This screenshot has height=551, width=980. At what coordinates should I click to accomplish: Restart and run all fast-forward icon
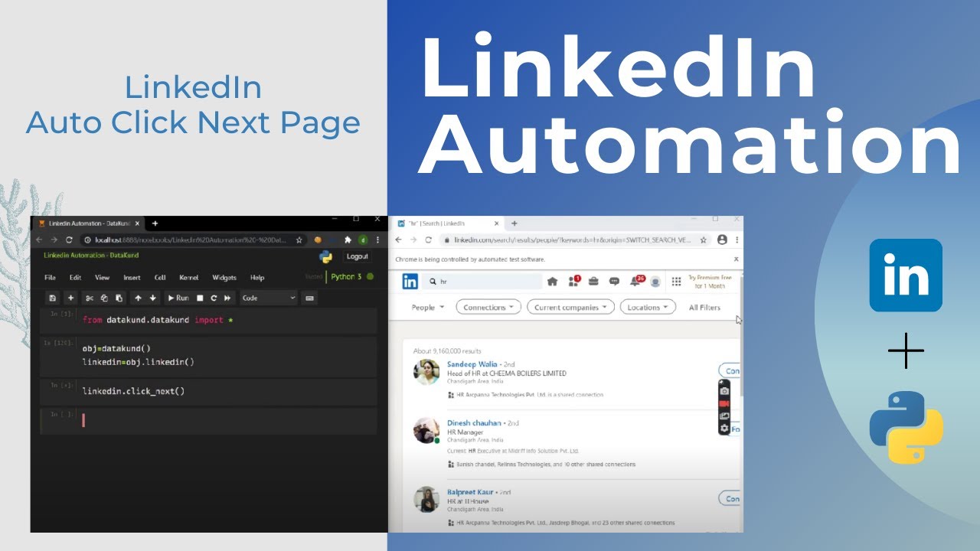(x=227, y=298)
